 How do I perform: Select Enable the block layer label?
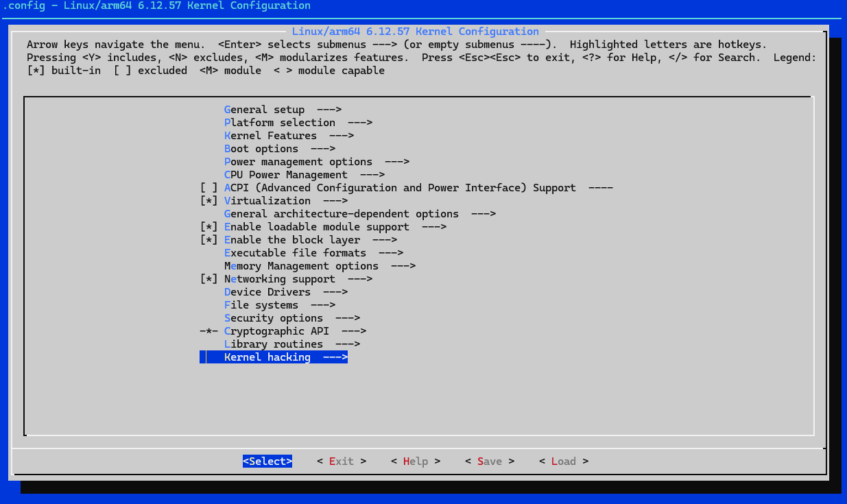tap(292, 240)
